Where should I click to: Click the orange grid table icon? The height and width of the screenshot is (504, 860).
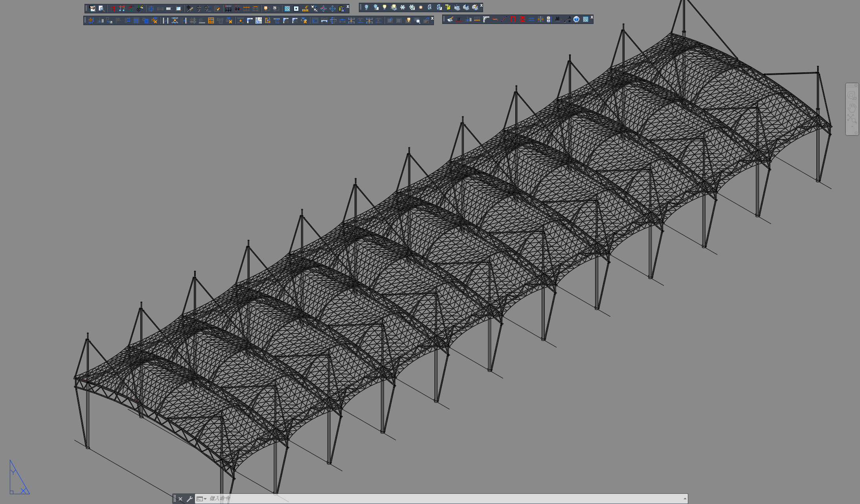[x=211, y=20]
